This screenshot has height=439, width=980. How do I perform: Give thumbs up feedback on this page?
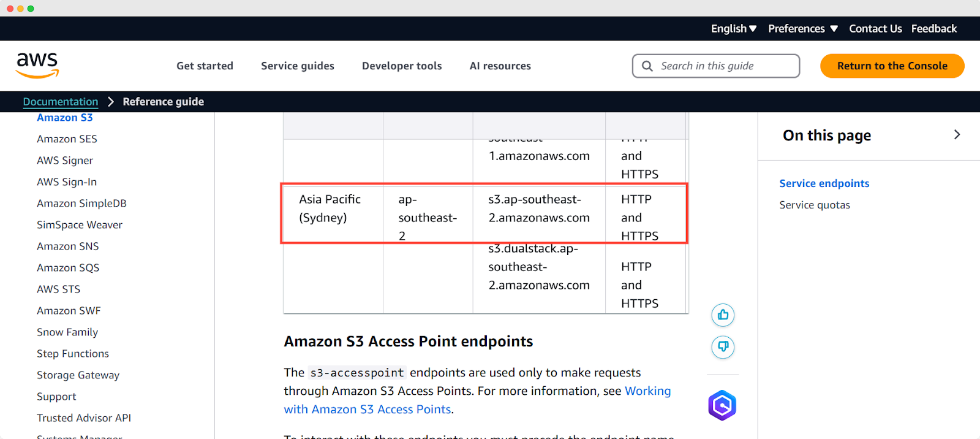point(722,315)
